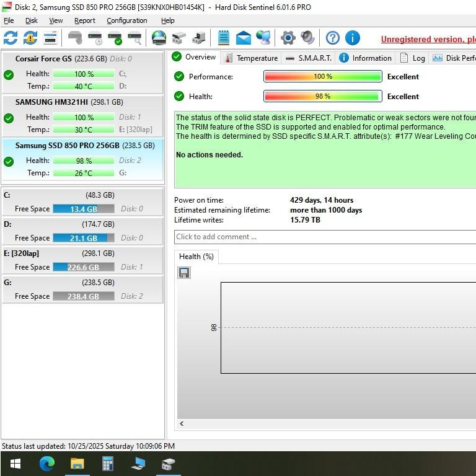Click the send email envelope icon

click(244, 38)
